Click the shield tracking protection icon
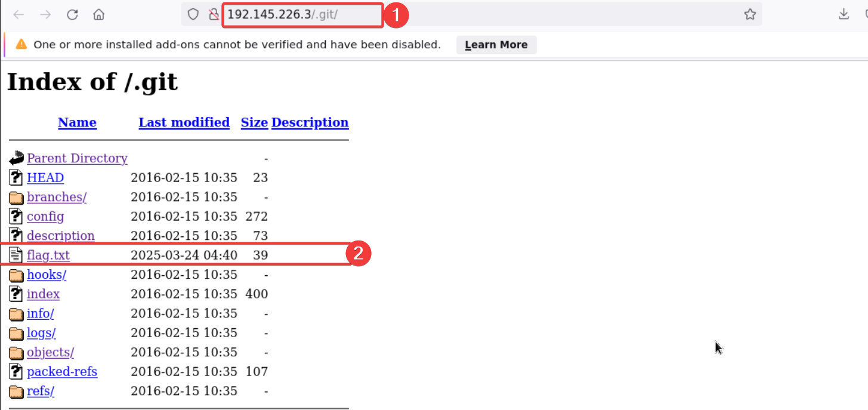 (x=193, y=15)
